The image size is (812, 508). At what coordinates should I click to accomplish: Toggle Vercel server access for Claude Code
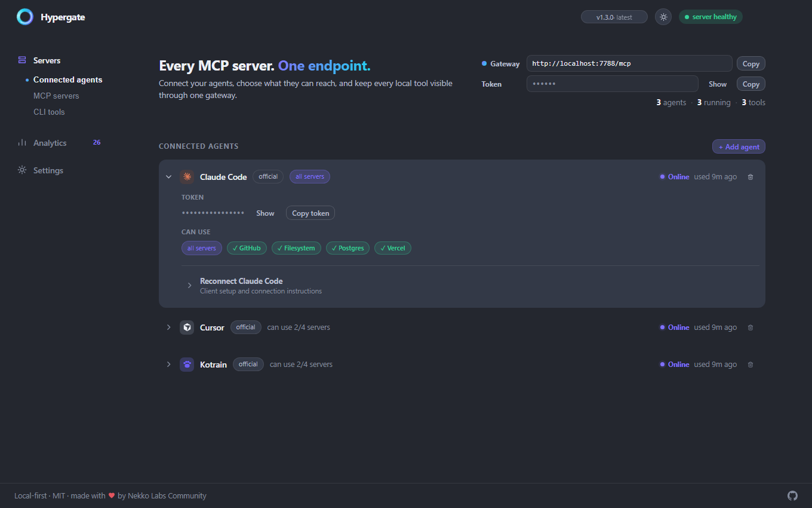[x=393, y=248]
